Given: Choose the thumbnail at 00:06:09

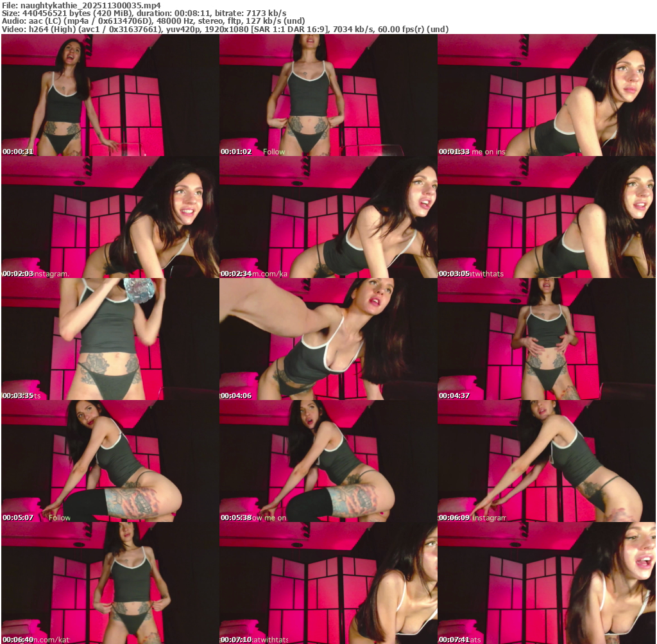Looking at the screenshot, I should coord(546,461).
